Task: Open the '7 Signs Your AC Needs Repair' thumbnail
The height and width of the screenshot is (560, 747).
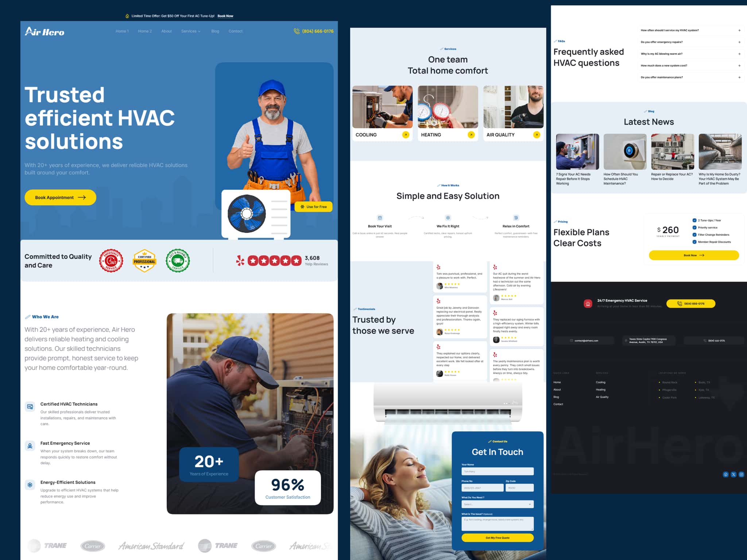Action: point(577,152)
